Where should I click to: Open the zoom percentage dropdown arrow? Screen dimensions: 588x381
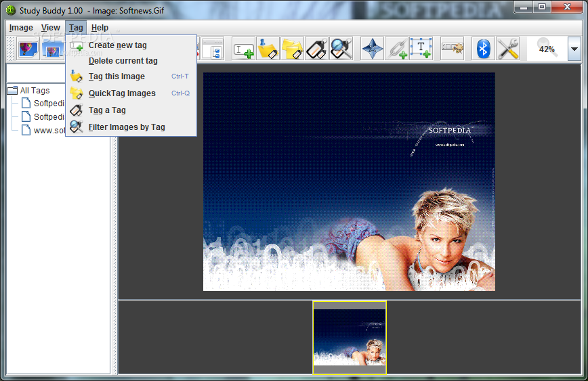574,49
